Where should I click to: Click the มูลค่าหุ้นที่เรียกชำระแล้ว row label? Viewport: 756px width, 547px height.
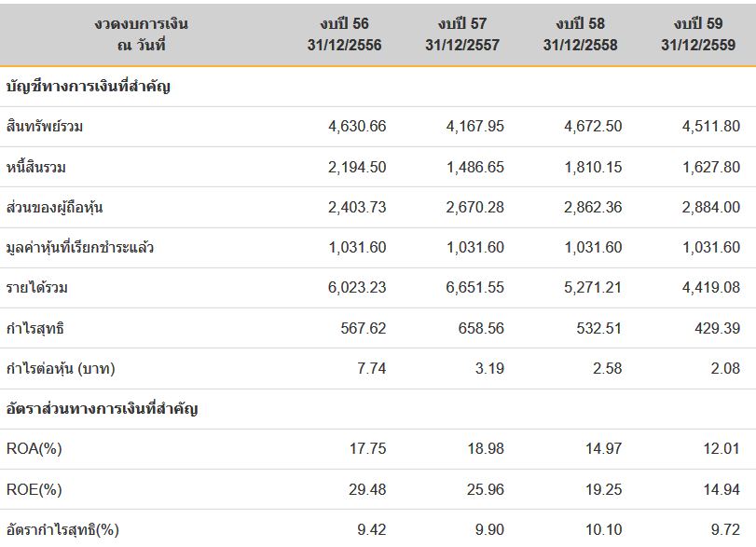(x=80, y=247)
